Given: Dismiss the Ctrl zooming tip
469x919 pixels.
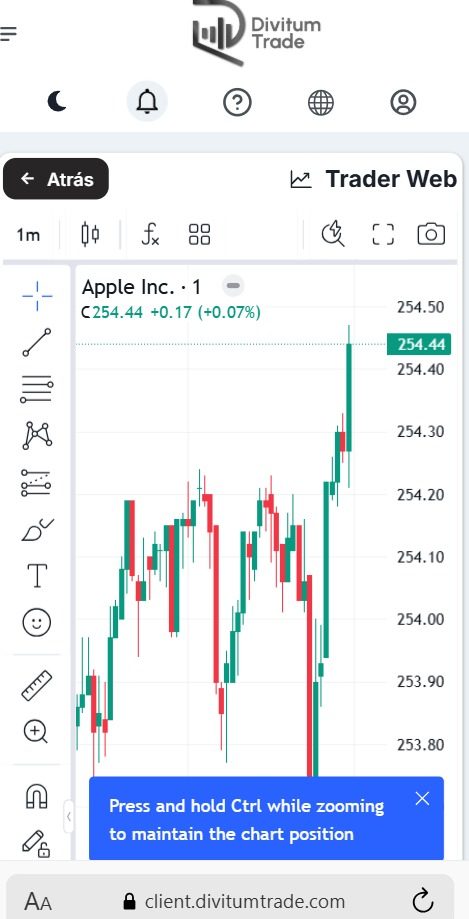Looking at the screenshot, I should (x=422, y=798).
